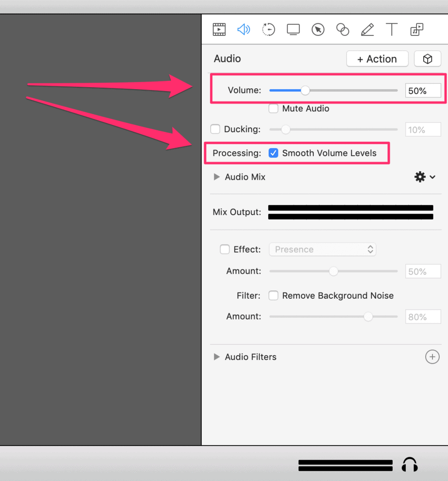
Task: Switch to the Audio inspector speaker icon
Action: (x=244, y=30)
